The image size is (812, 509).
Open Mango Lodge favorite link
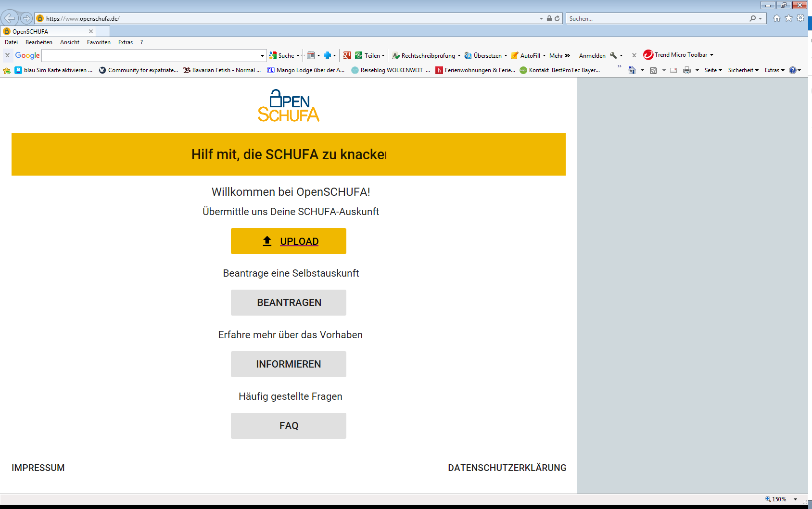[x=306, y=70]
